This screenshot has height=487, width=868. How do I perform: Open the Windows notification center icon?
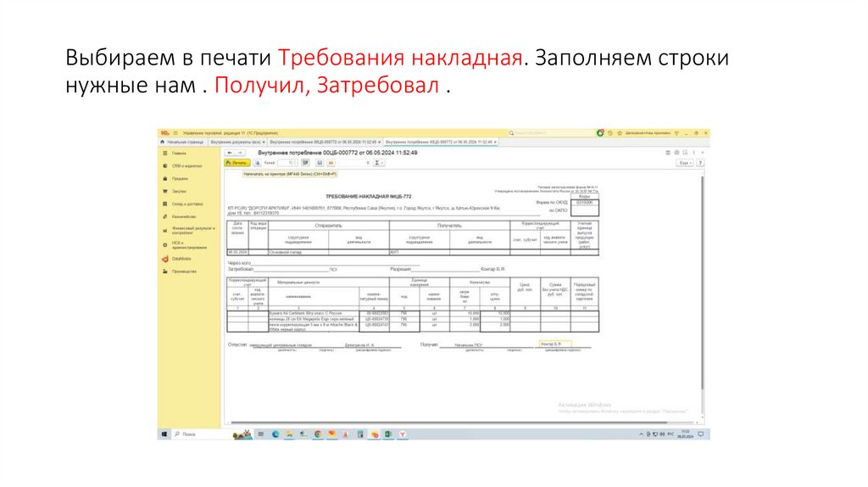click(x=701, y=434)
